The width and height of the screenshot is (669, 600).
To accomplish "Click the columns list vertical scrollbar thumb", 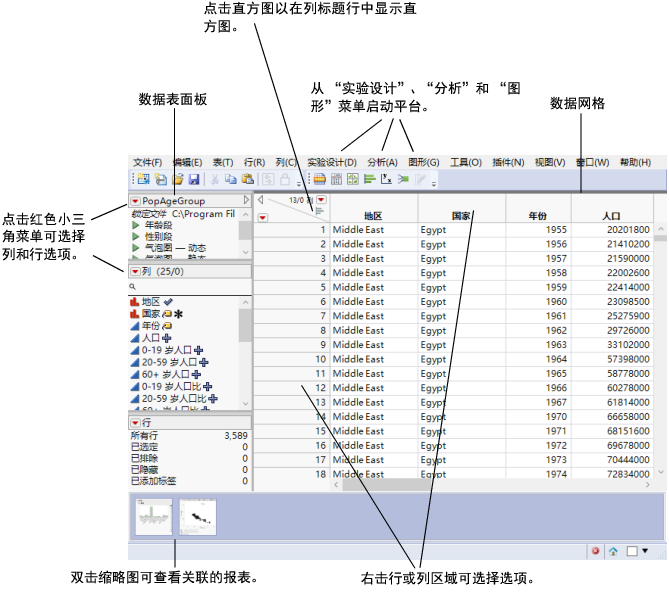I will click(x=245, y=326).
